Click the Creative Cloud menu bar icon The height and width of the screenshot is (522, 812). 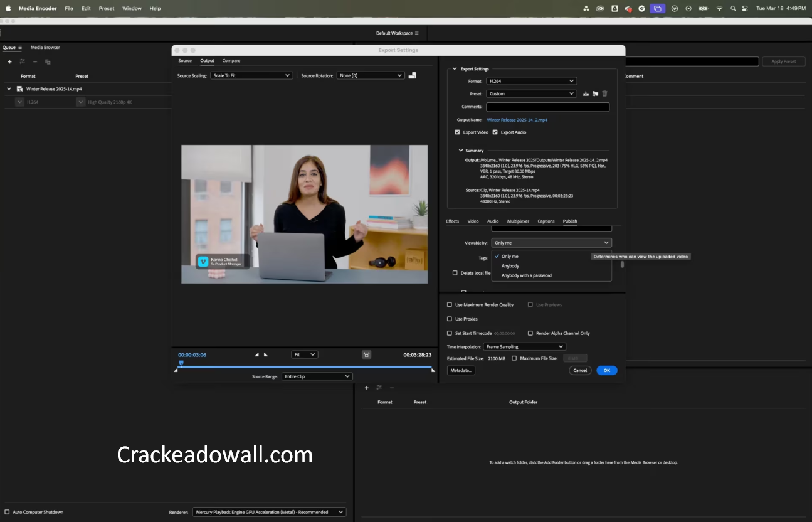(600, 8)
